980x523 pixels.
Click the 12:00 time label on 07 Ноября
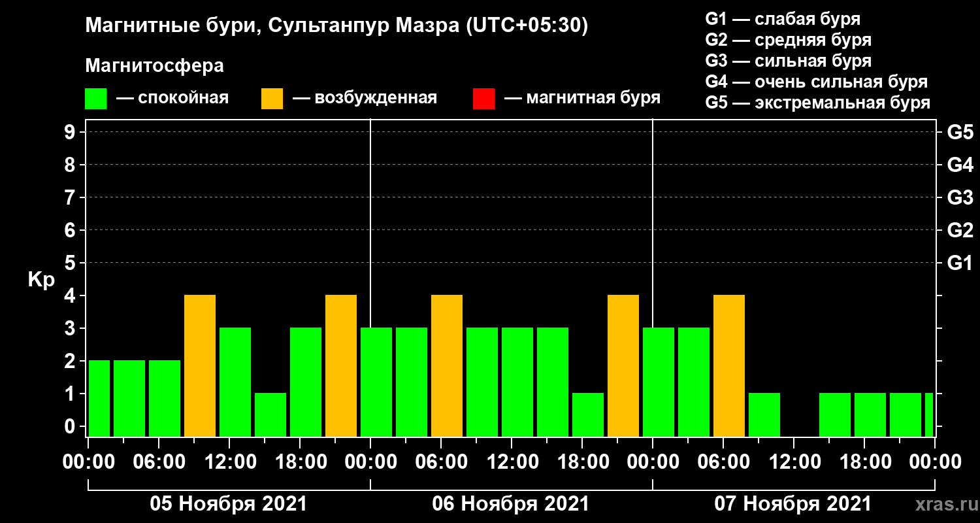794,462
